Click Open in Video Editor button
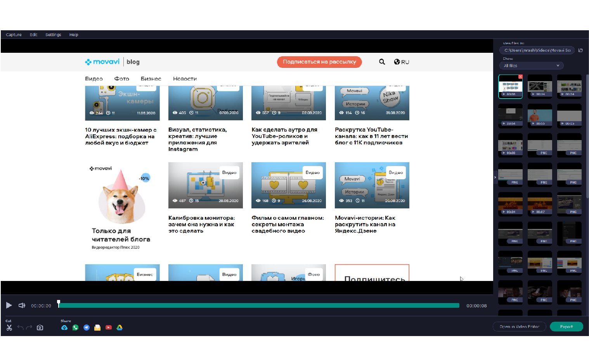This screenshot has width=589, height=364. [x=520, y=326]
